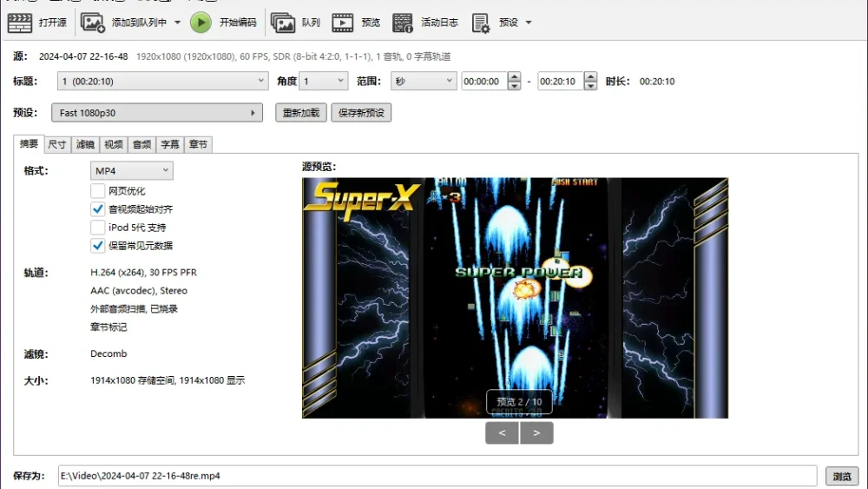This screenshot has width=868, height=489.
Task: Open the 范围 dropdown set to 秒
Action: (x=424, y=82)
